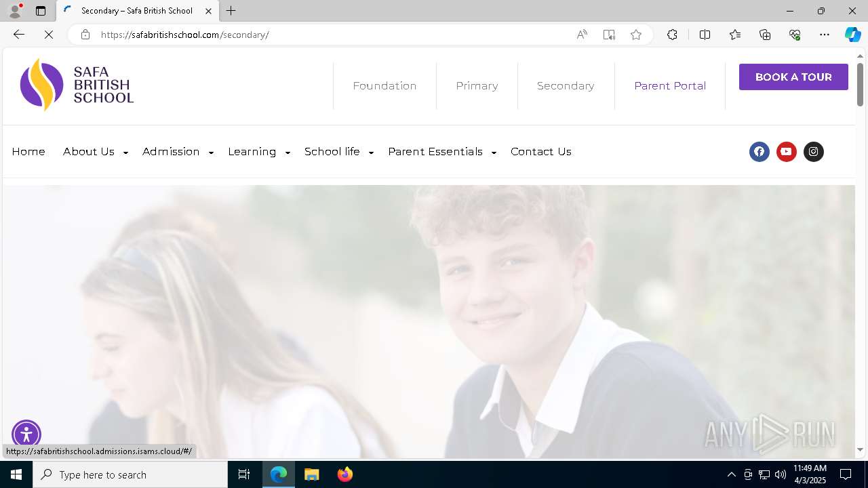Open the Windows Start menu

tap(16, 474)
